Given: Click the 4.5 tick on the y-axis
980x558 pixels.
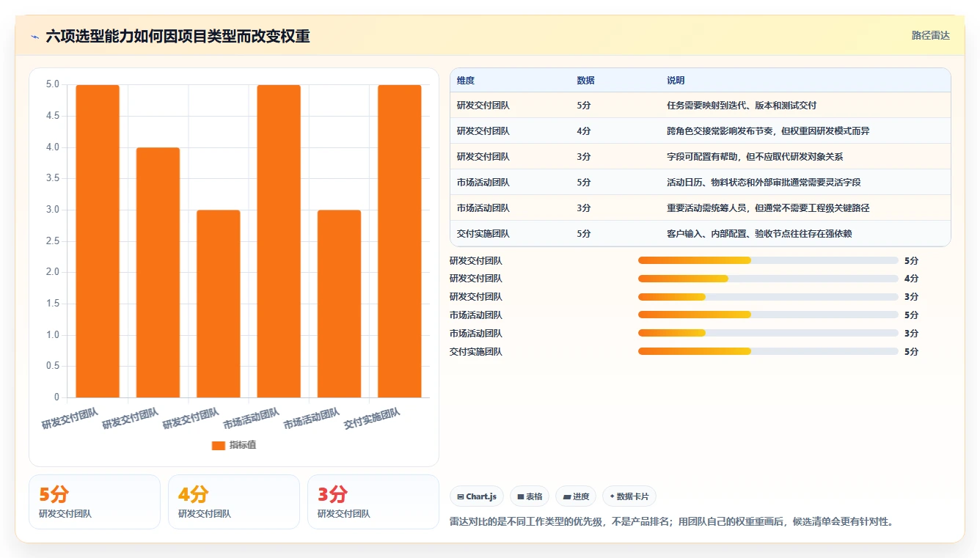Looking at the screenshot, I should pos(52,116).
